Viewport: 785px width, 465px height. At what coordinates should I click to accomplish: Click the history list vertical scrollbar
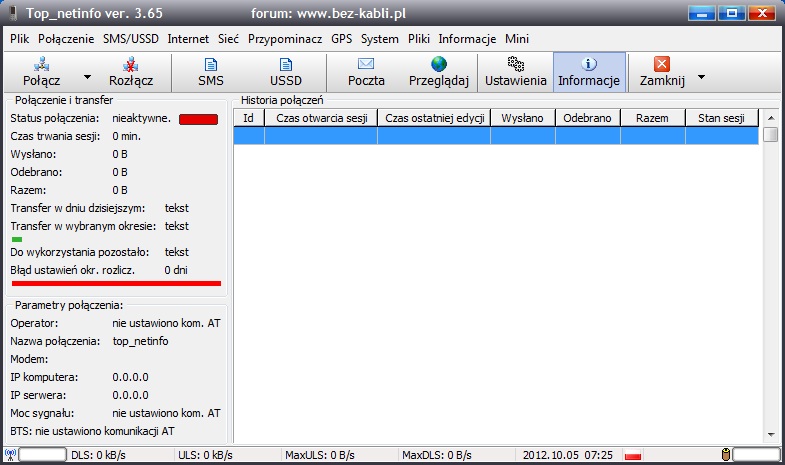coord(770,280)
